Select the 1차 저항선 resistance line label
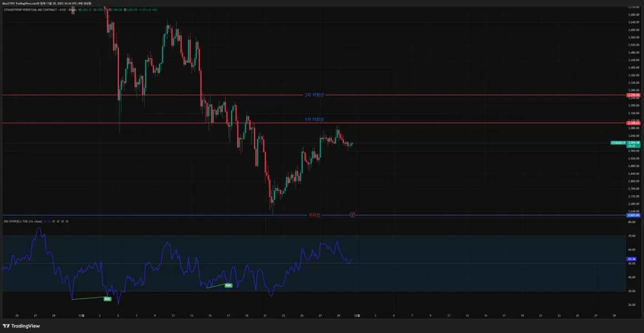The image size is (644, 333). [314, 119]
